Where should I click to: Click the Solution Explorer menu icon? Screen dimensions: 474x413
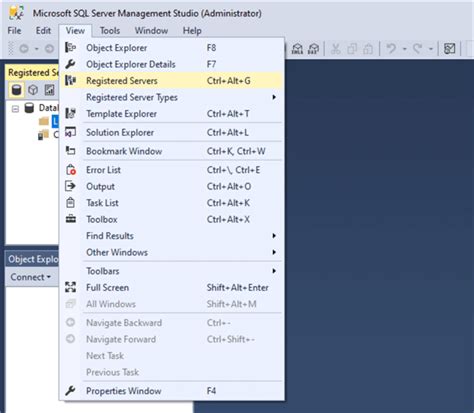pyautogui.click(x=70, y=132)
